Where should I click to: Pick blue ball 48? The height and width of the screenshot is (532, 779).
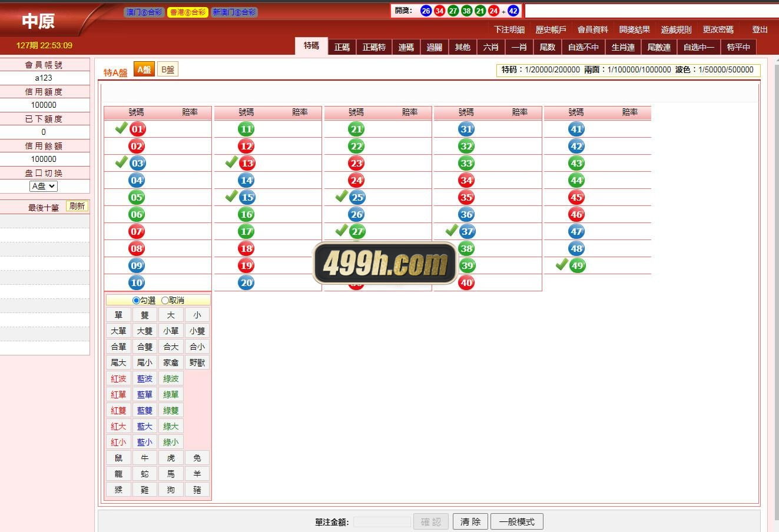(x=577, y=248)
